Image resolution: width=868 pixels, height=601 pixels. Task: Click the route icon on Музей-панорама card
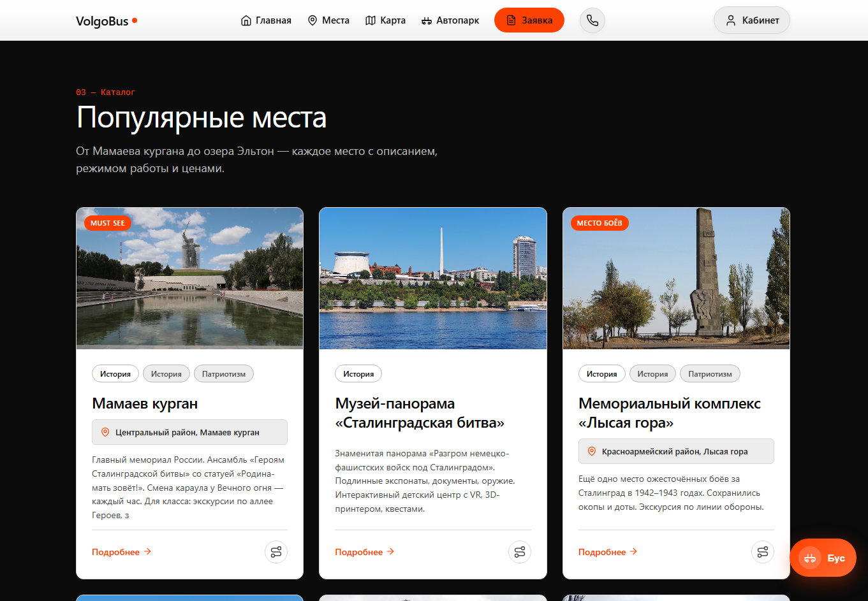(x=520, y=552)
